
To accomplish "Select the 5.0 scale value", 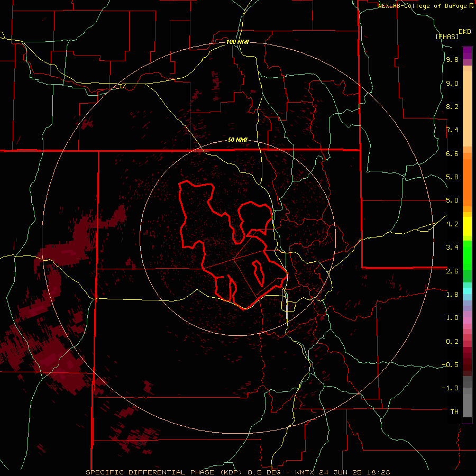I will 452,200.
